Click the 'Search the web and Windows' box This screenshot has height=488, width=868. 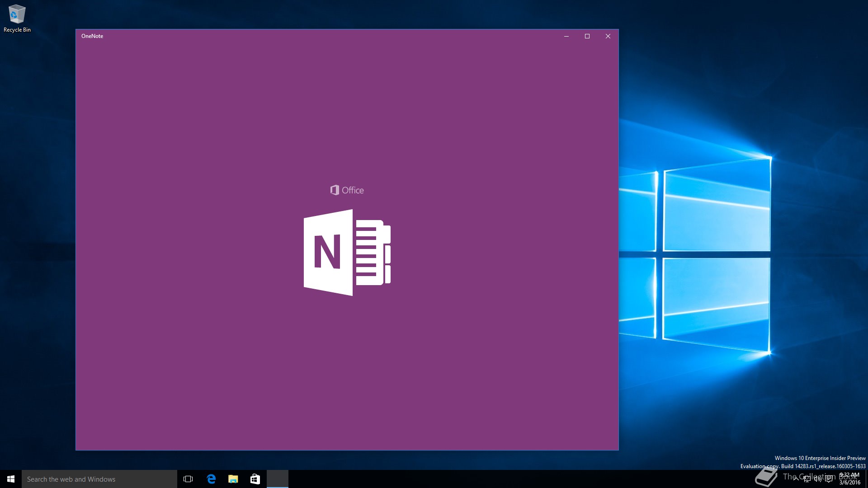[99, 479]
